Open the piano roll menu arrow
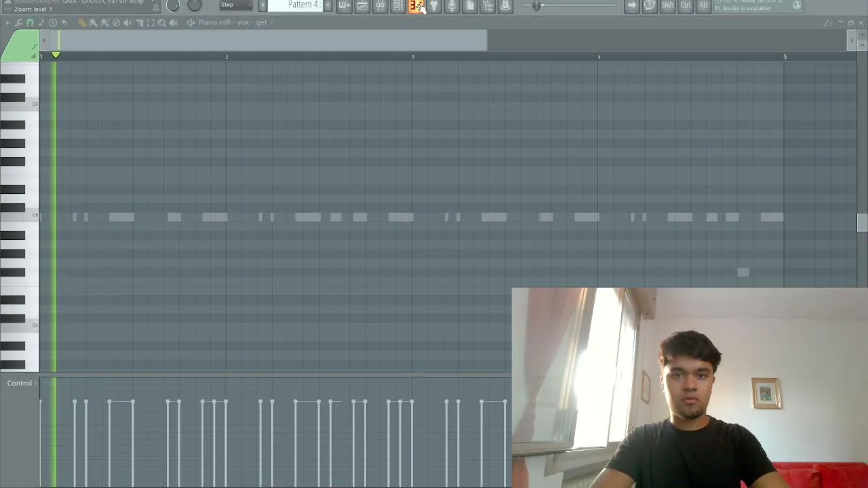The image size is (868, 488). point(7,23)
